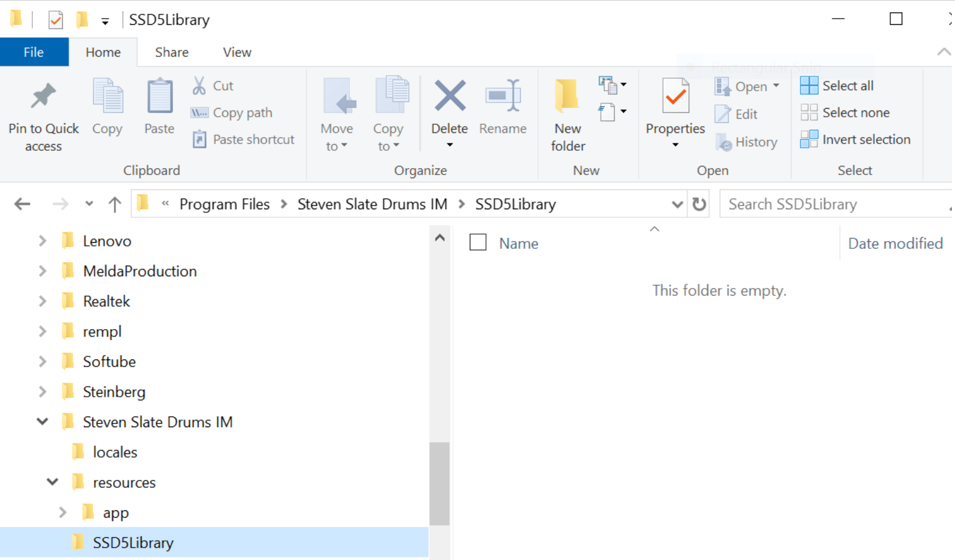Viewport: 955px width, 560px height.
Task: Collapse the Steven Slate Drums IM node
Action: click(x=42, y=422)
